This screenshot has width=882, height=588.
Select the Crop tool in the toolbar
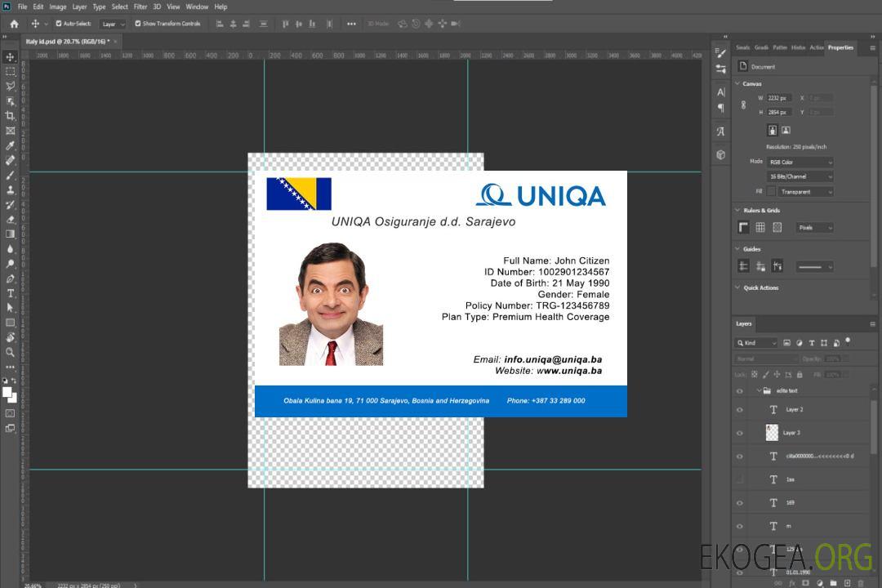click(10, 116)
